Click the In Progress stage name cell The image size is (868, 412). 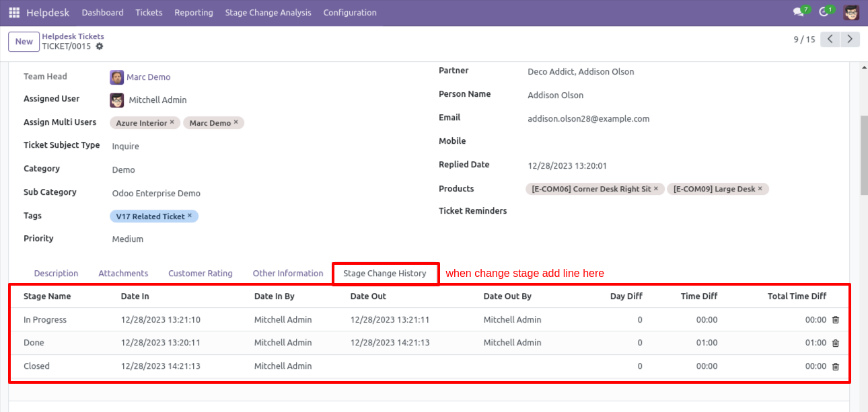[x=45, y=320]
